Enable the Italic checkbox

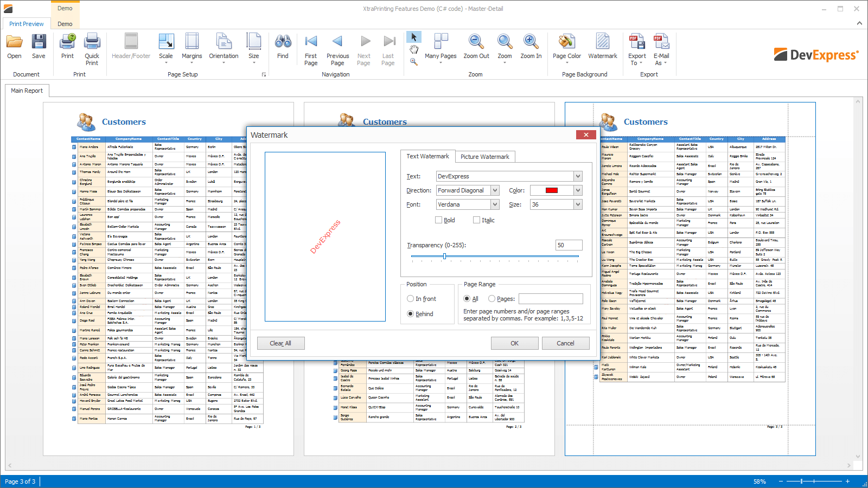(x=476, y=220)
